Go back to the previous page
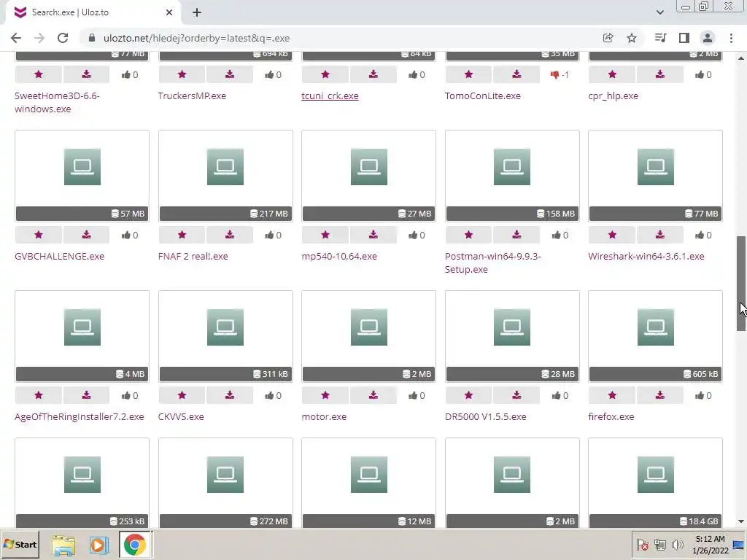Viewport: 747px width, 560px height. click(x=16, y=38)
